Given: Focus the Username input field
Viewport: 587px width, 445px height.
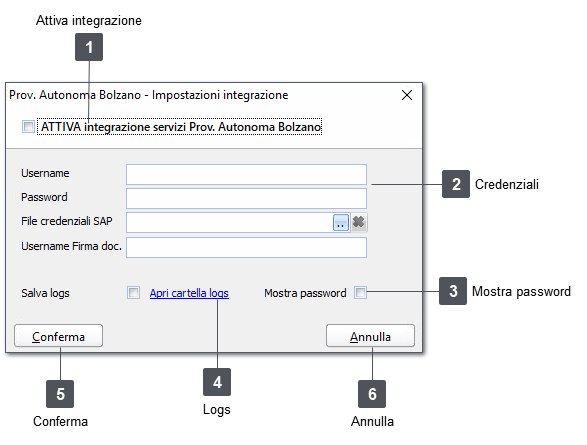Looking at the screenshot, I should 246,174.
